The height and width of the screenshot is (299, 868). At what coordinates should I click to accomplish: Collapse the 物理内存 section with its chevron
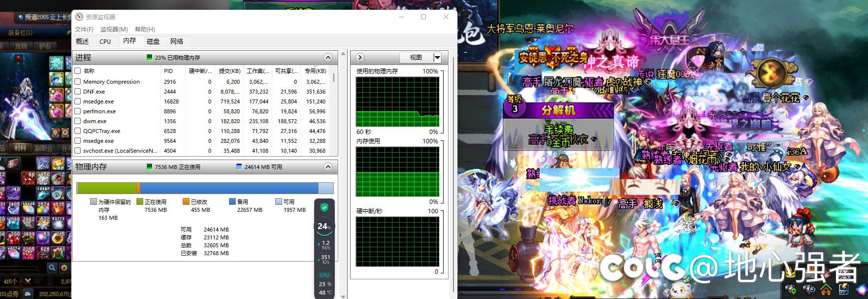[x=328, y=167]
